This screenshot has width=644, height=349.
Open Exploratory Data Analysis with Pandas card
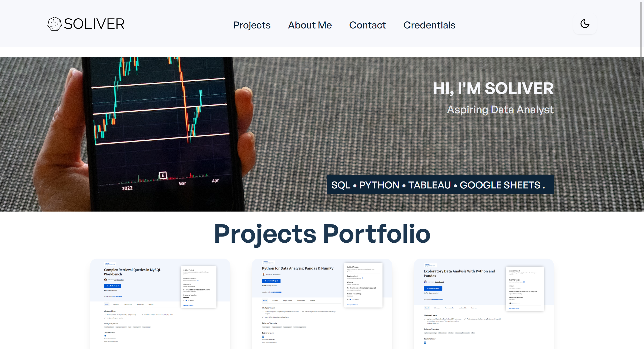click(484, 304)
